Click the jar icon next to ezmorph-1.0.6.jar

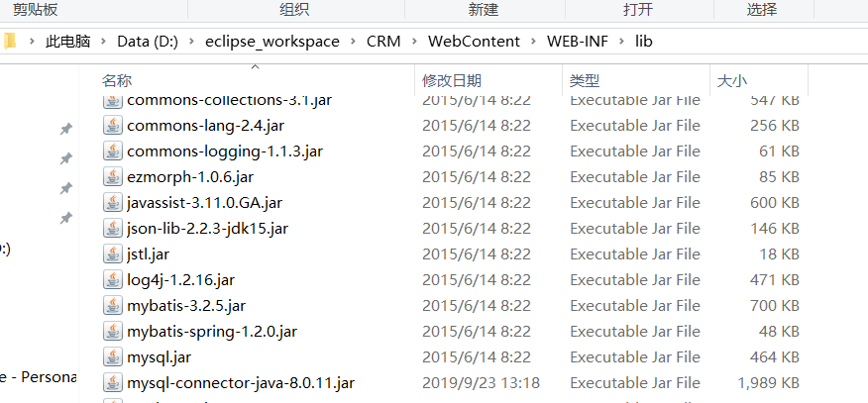point(113,177)
